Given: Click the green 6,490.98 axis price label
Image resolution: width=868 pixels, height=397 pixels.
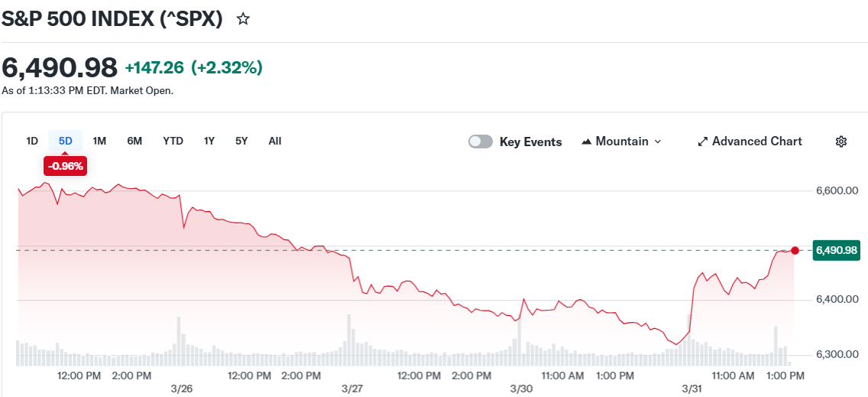Looking at the screenshot, I should pos(836,250).
